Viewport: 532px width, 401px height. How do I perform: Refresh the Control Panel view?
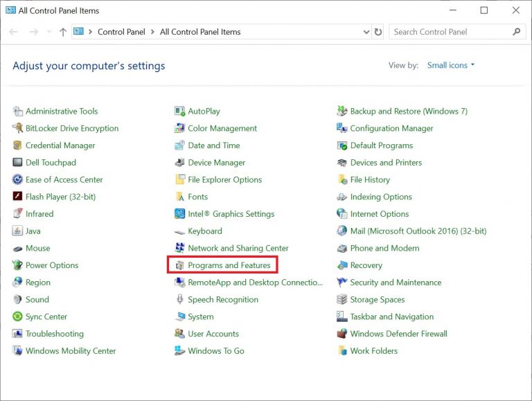(x=378, y=32)
